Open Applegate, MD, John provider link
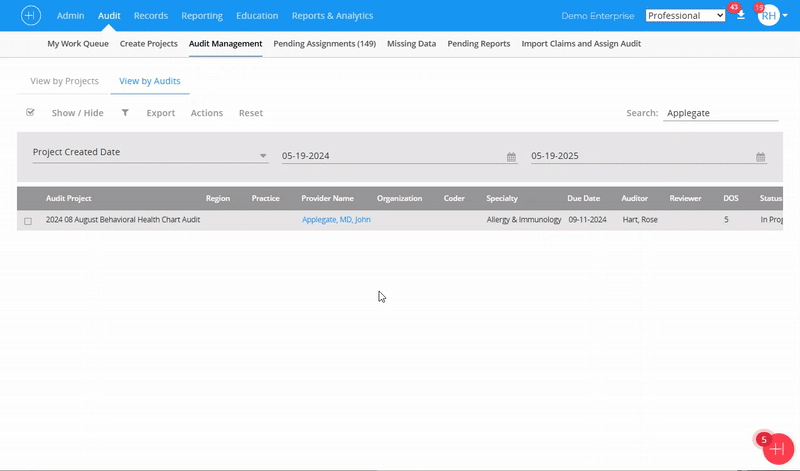 point(336,219)
